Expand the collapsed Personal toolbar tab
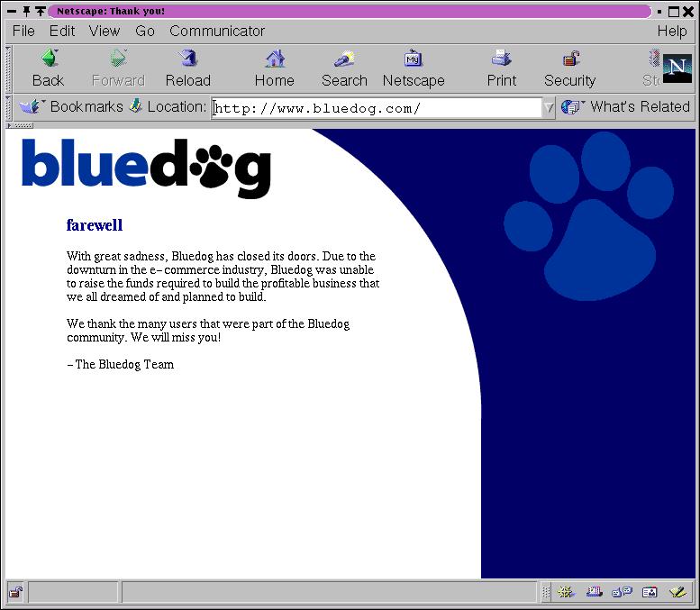Image resolution: width=700 pixels, height=610 pixels. click(x=20, y=125)
